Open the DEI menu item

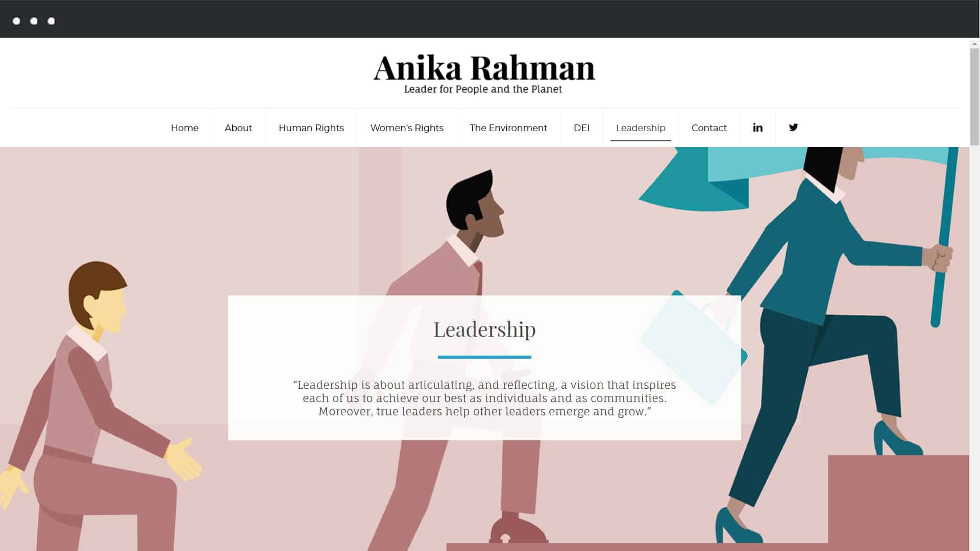581,128
